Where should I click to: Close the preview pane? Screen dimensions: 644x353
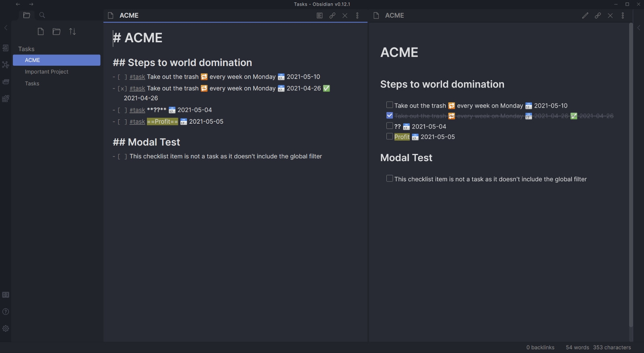[x=611, y=15]
